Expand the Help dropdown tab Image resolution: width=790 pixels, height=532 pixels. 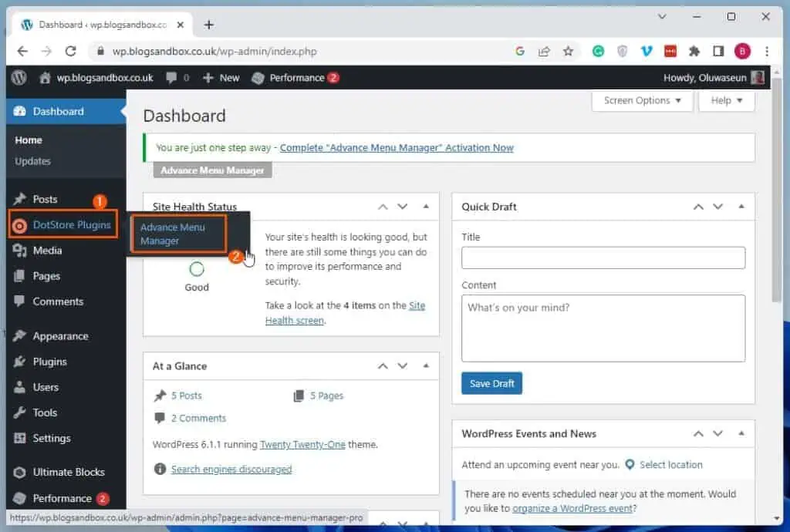point(726,100)
